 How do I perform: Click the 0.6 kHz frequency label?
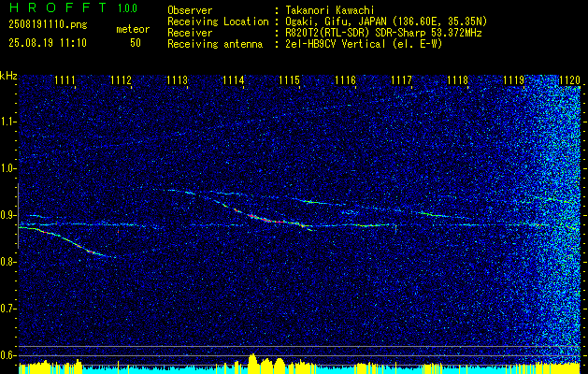tap(7, 355)
